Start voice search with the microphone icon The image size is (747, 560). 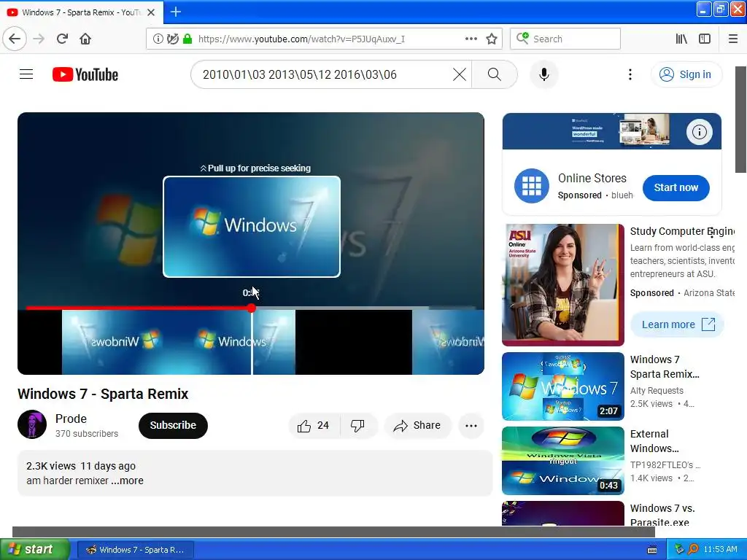pos(544,74)
